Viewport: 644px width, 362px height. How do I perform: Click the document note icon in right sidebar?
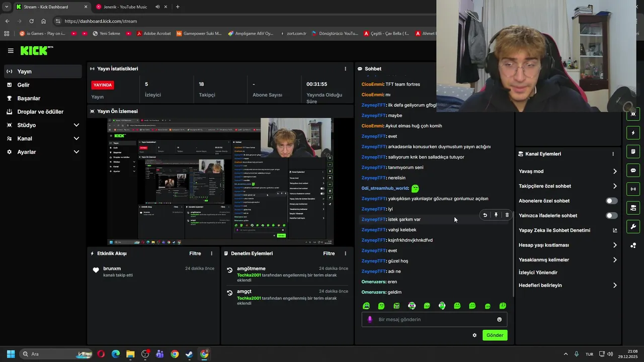coord(633,151)
